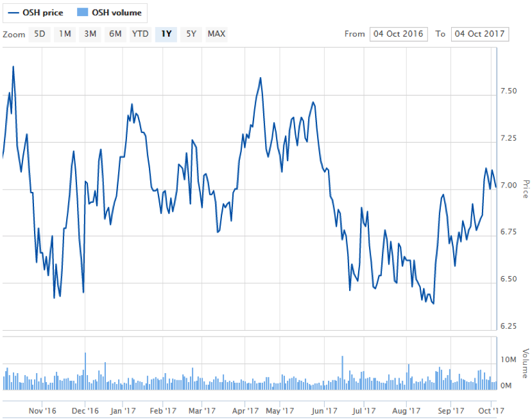Set zoom range to 5D
The height and width of the screenshot is (420, 532).
click(40, 34)
